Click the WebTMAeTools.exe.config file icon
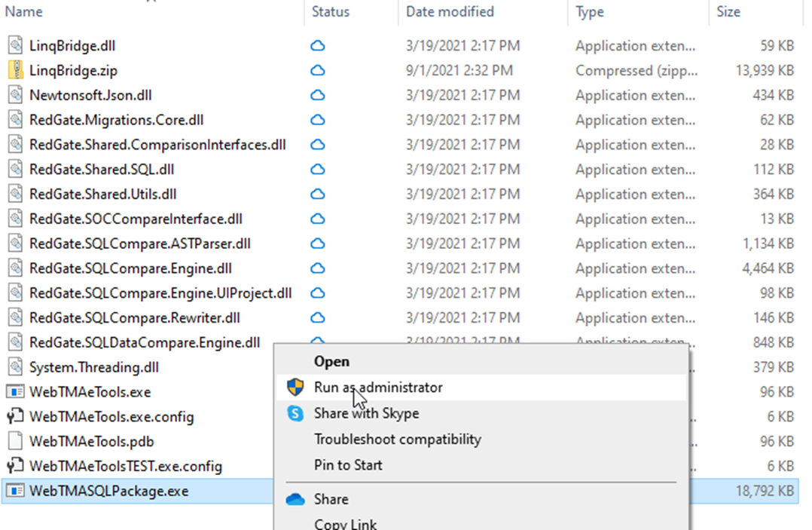Viewport: 812px width, 530px height. [x=16, y=417]
